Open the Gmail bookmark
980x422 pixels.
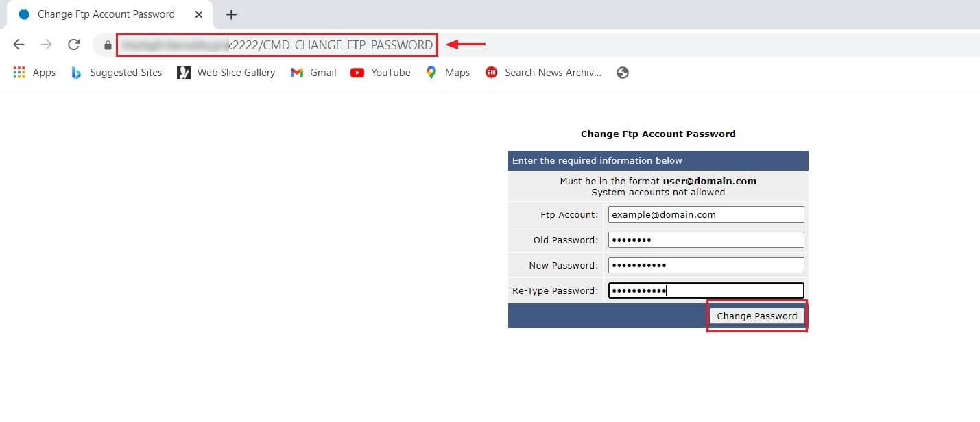point(313,73)
